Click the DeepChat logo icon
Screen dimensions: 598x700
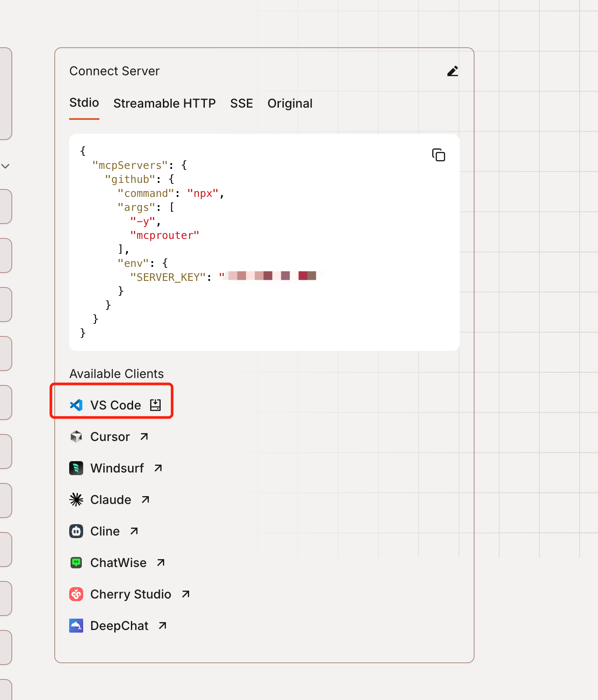(x=76, y=626)
